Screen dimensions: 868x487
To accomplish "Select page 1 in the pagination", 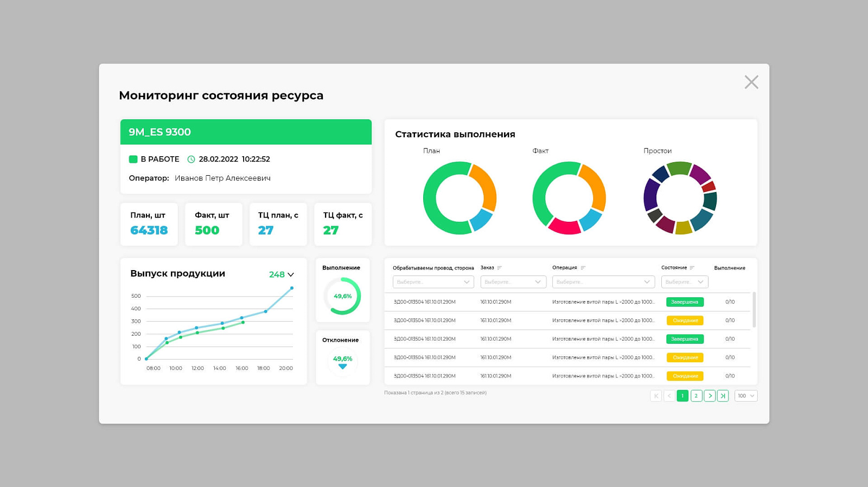I will click(x=682, y=396).
